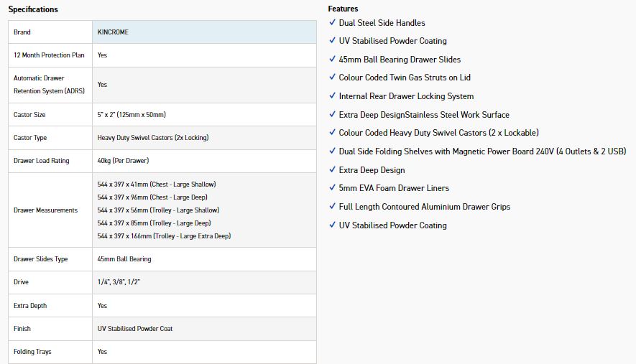Select checkmark beside Heavy Duty Swivel Castors feature
Screen dimensions: 636x364
(332, 133)
